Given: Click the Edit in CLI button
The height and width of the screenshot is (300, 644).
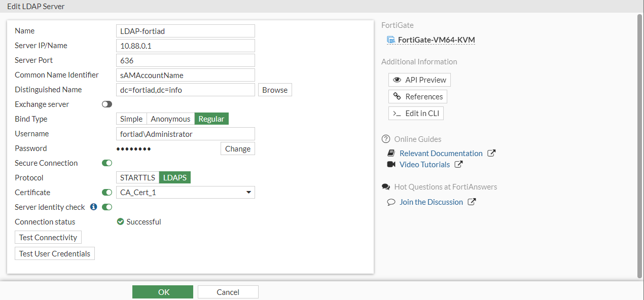Looking at the screenshot, I should (416, 113).
